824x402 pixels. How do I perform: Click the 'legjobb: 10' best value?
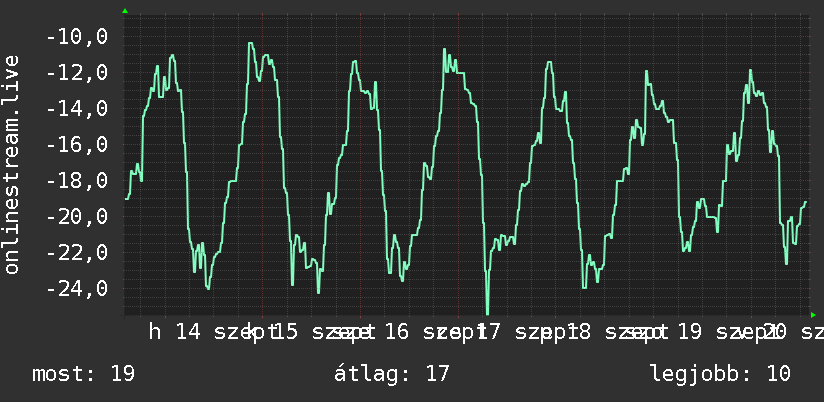[720, 374]
